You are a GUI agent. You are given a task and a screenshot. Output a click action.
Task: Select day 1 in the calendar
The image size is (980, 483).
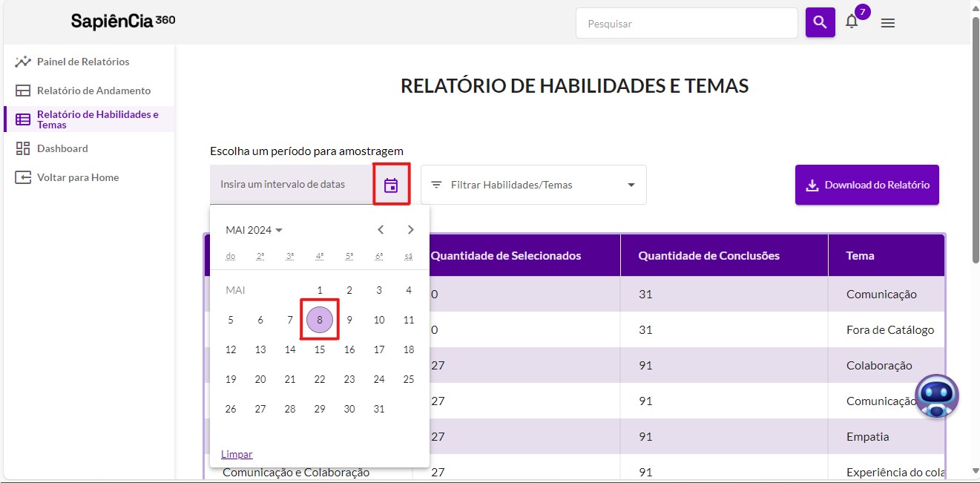[320, 290]
